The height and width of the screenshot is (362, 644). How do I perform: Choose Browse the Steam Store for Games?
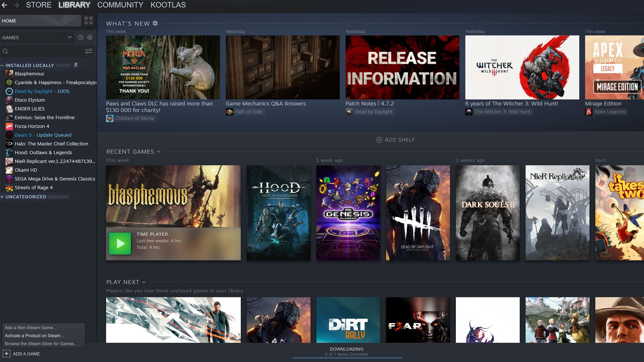pyautogui.click(x=43, y=344)
